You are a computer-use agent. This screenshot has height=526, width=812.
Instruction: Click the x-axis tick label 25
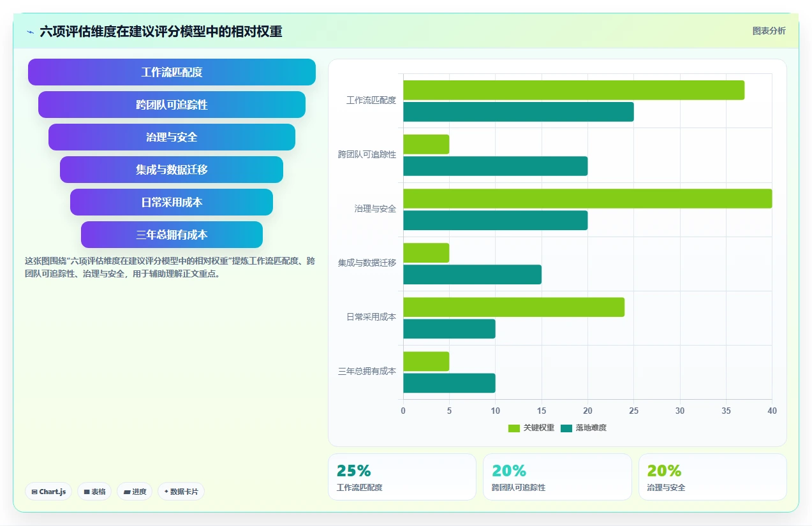(x=634, y=411)
